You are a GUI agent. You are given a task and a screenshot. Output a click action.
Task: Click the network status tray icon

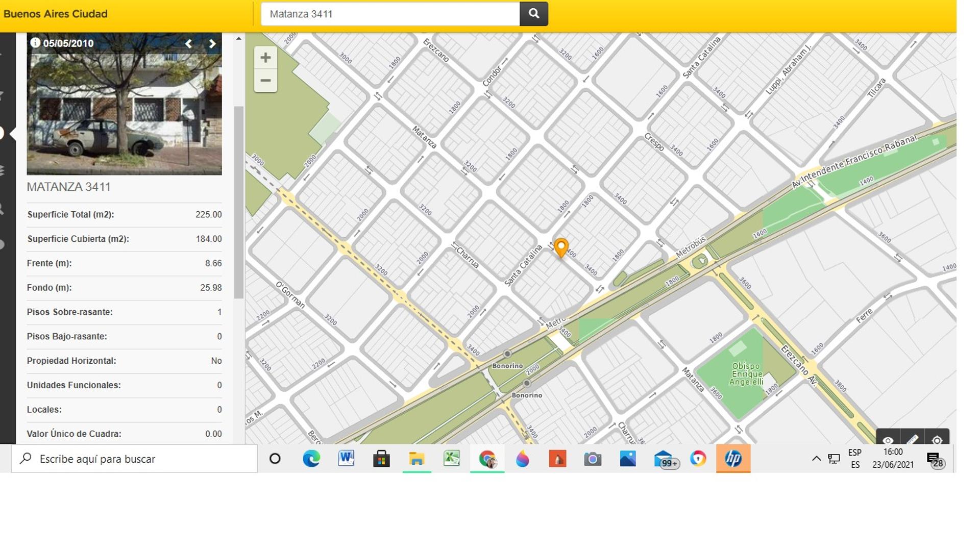pos(834,459)
